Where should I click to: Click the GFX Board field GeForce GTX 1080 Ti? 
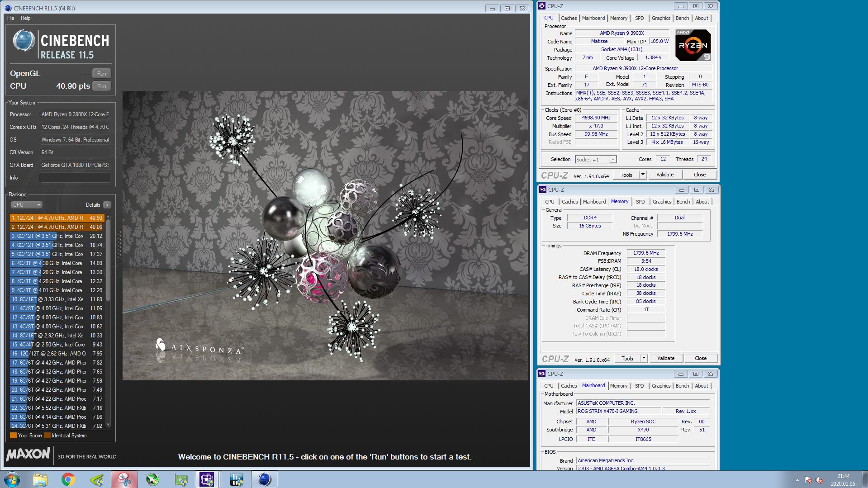pyautogui.click(x=75, y=165)
